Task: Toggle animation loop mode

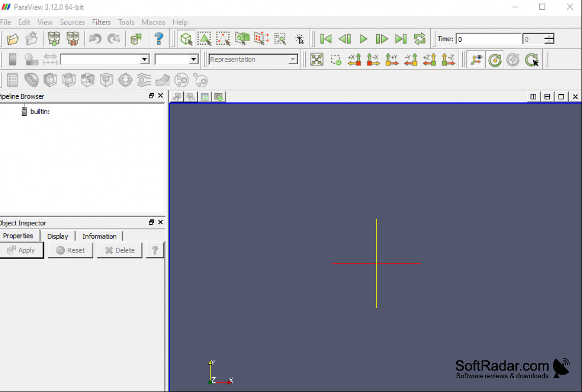Action: click(420, 39)
